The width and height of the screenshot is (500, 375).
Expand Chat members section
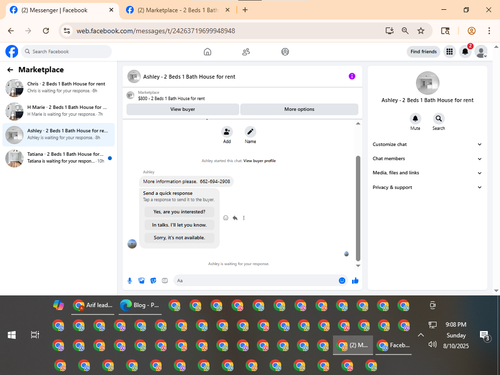click(427, 159)
